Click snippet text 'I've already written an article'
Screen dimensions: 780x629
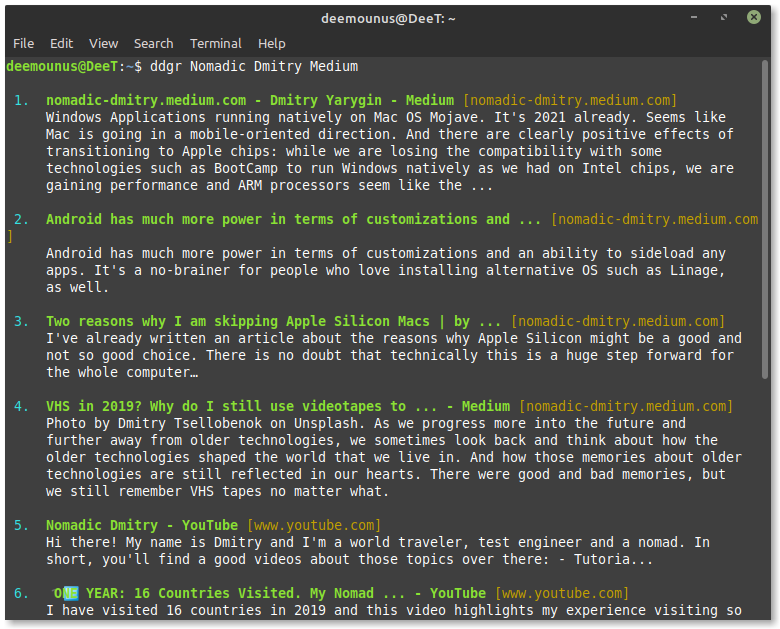(x=170, y=338)
